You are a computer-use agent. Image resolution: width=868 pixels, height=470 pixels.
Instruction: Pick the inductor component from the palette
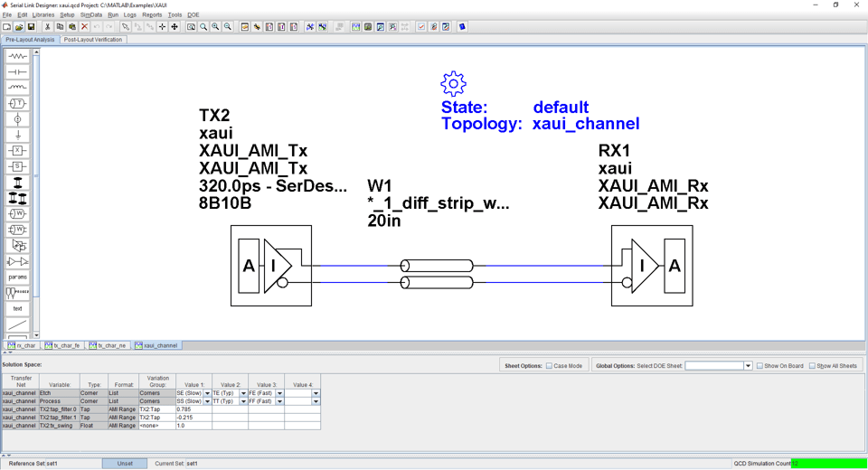tap(17, 88)
